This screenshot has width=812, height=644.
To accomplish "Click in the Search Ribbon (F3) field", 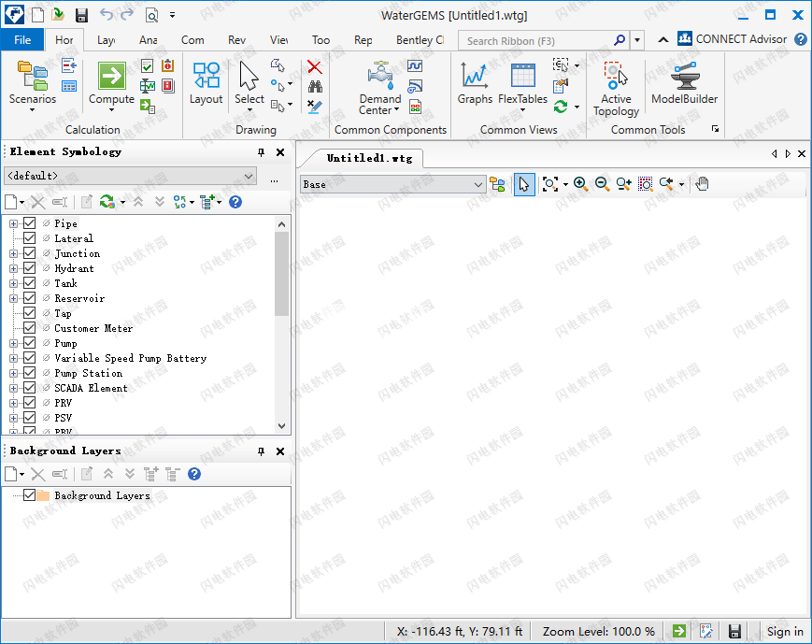I will (536, 40).
